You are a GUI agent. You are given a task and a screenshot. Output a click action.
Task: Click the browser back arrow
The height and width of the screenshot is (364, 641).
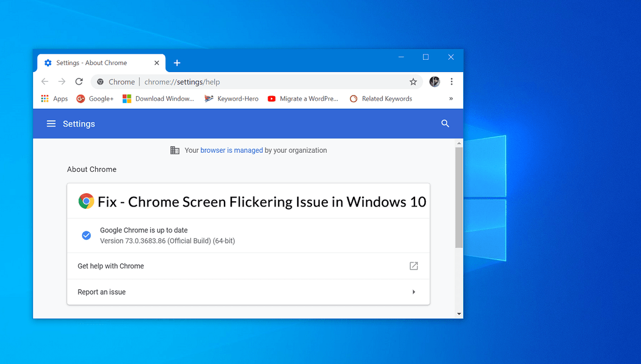(45, 82)
